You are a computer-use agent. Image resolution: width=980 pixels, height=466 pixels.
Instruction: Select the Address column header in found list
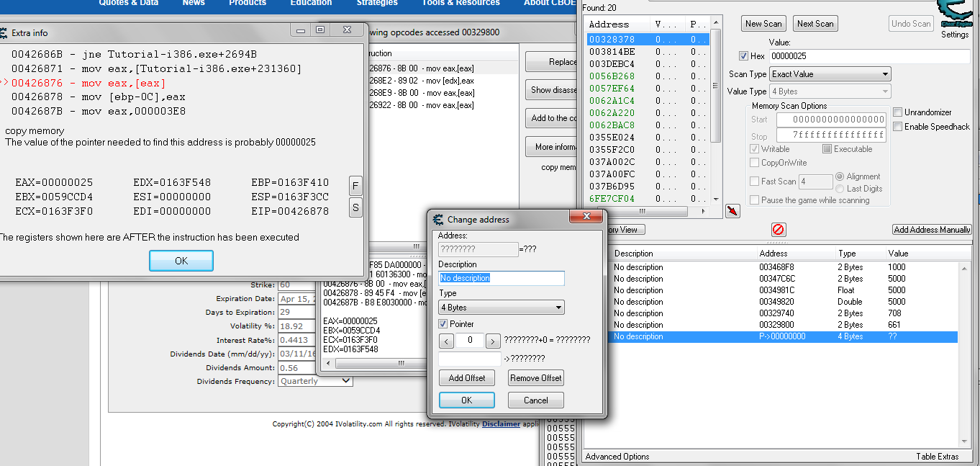tap(609, 24)
